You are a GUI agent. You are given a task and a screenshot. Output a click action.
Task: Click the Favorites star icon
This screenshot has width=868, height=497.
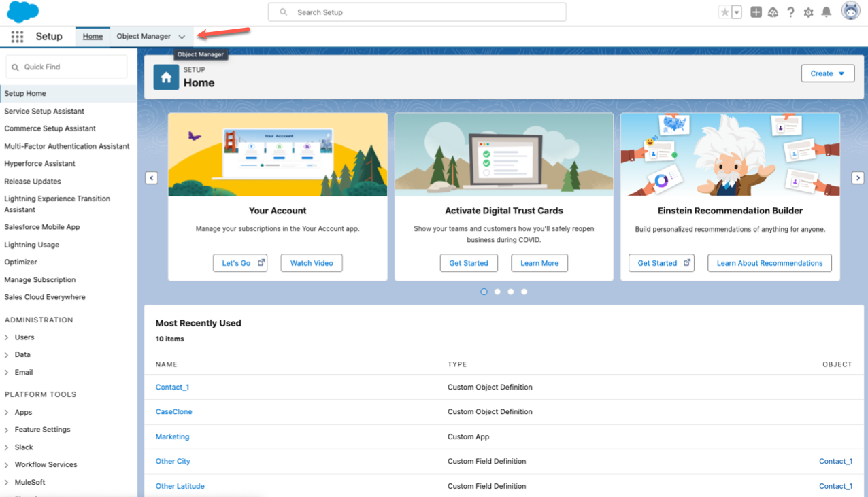tap(725, 12)
